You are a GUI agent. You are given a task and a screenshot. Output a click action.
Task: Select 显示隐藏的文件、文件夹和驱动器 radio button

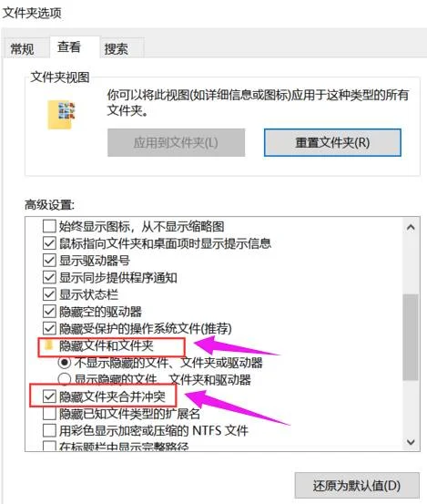tap(65, 379)
